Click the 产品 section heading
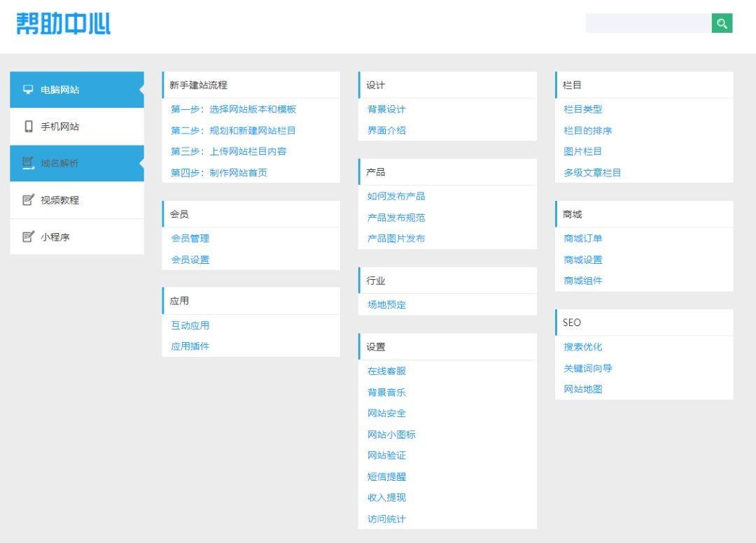 [376, 172]
